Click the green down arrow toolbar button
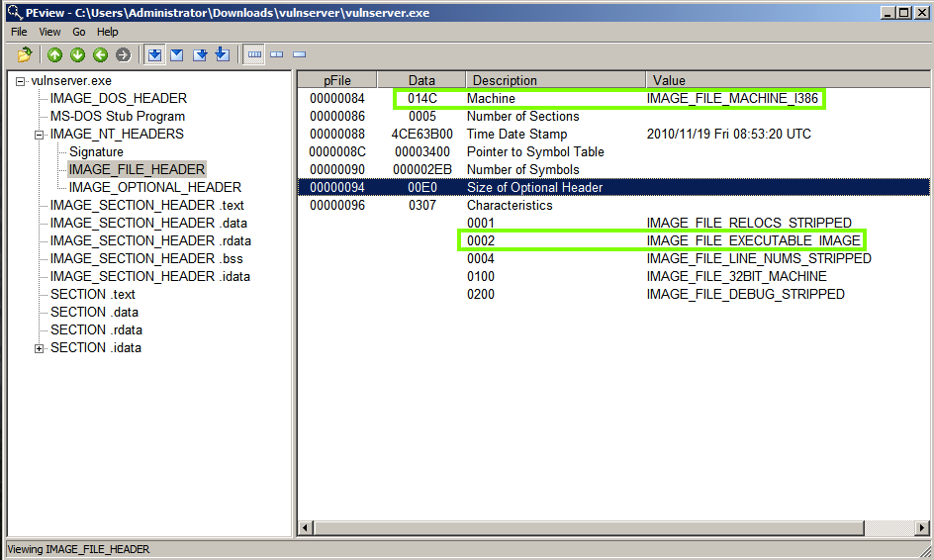Image resolution: width=934 pixels, height=560 pixels. [x=77, y=54]
